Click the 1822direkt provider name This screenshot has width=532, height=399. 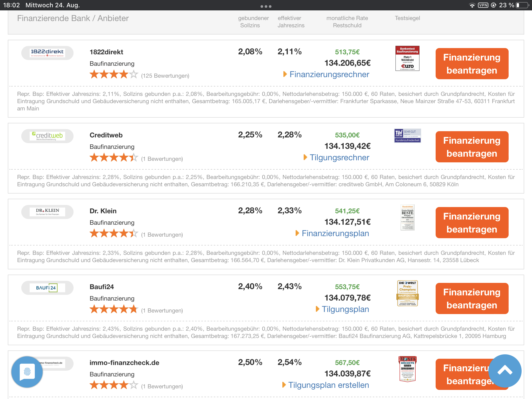(106, 52)
